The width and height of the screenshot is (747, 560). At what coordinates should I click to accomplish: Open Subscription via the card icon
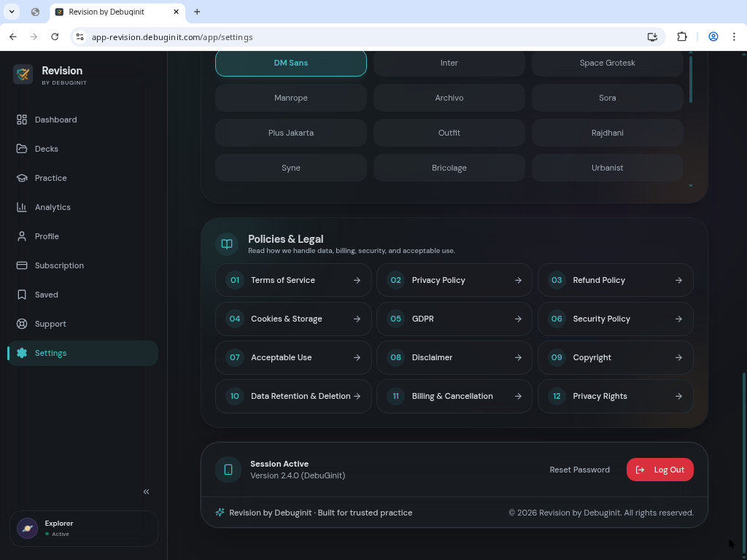tap(21, 265)
